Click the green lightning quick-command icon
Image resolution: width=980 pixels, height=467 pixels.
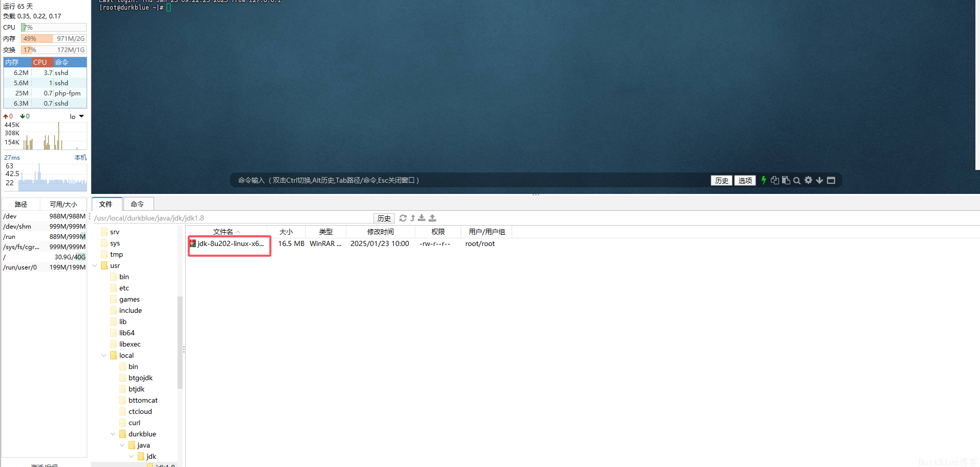tap(764, 180)
